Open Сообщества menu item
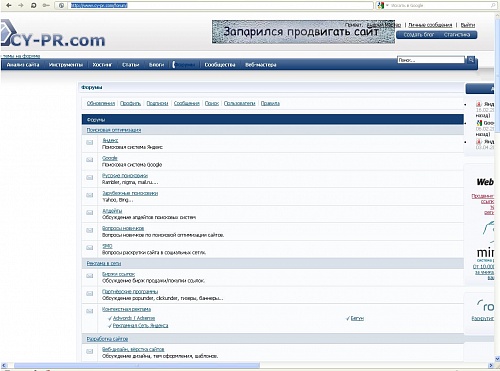 click(x=220, y=65)
